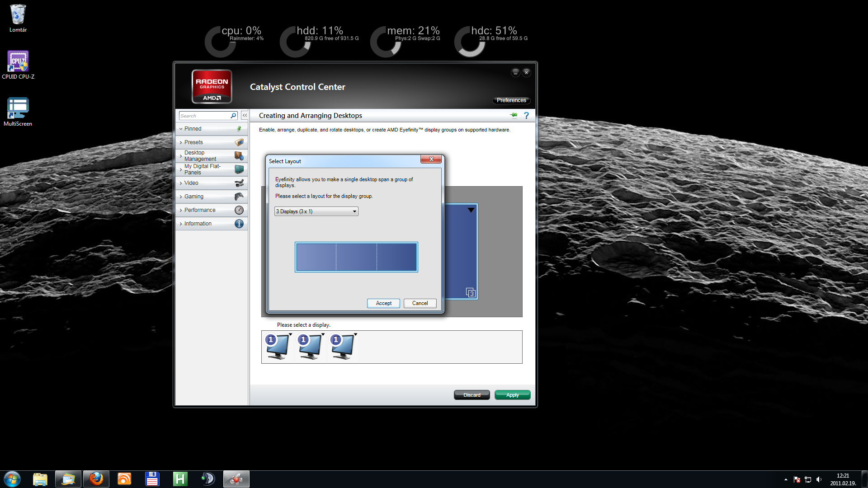Click the display group 3 badge icon

point(471,293)
